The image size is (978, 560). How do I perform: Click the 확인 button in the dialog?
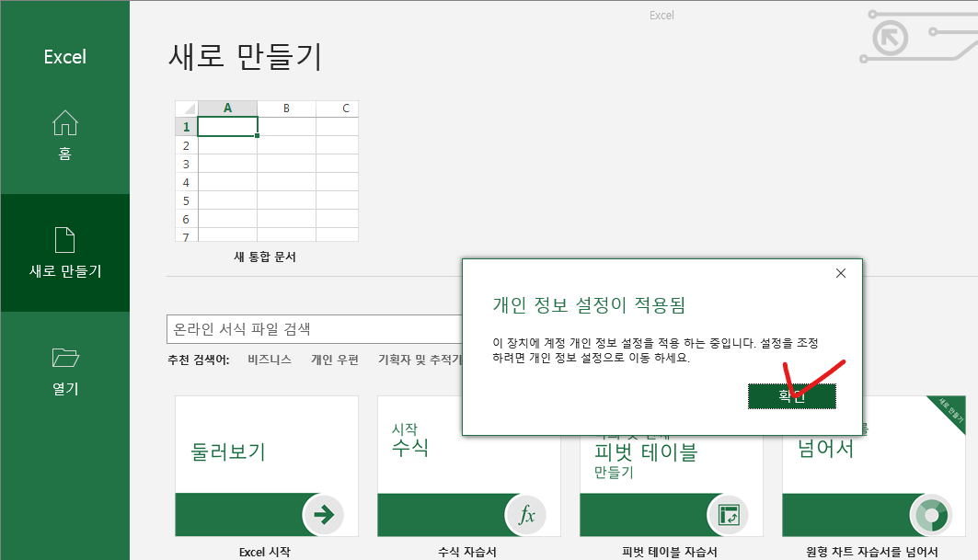[791, 396]
